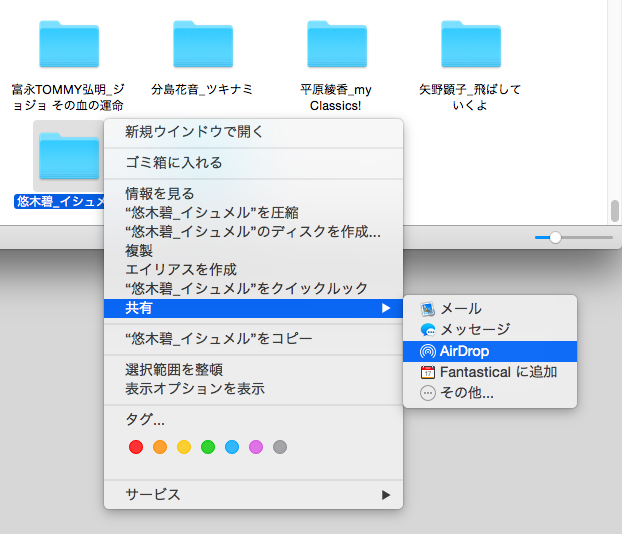Viewport: 622px width, 534px height.
Task: Apply the red tag color
Action: point(136,447)
